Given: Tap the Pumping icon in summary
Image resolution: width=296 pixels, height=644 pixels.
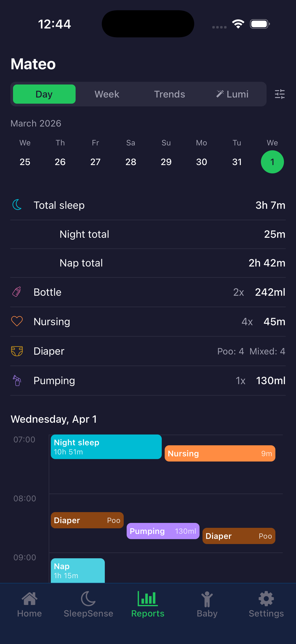Looking at the screenshot, I should click(x=17, y=380).
